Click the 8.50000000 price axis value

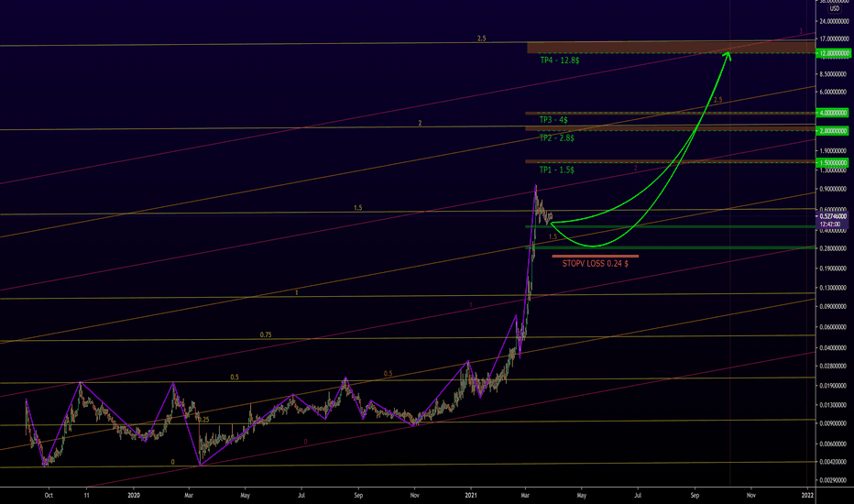point(834,74)
